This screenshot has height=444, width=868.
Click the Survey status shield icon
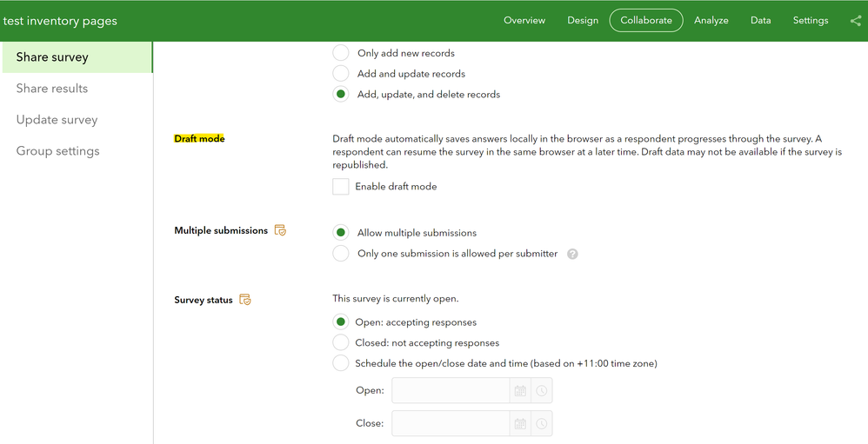245,300
